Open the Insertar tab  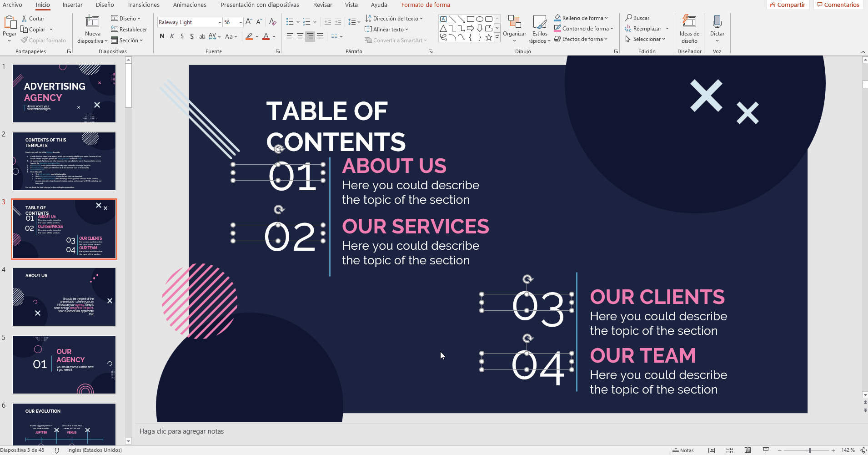[73, 5]
